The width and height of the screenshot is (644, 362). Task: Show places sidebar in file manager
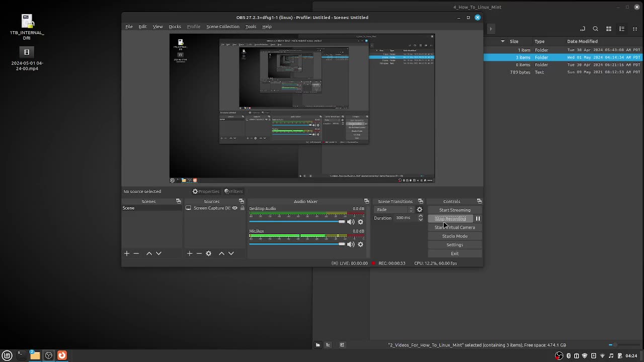[317, 345]
